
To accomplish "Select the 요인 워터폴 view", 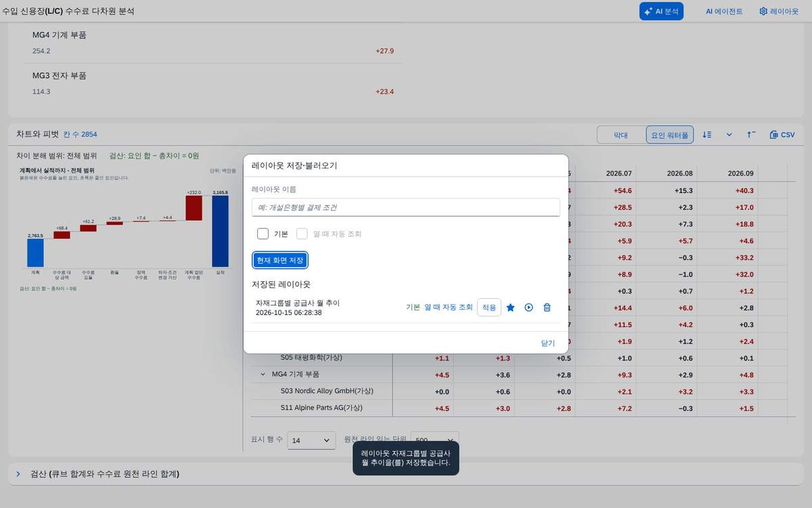I will coord(670,135).
